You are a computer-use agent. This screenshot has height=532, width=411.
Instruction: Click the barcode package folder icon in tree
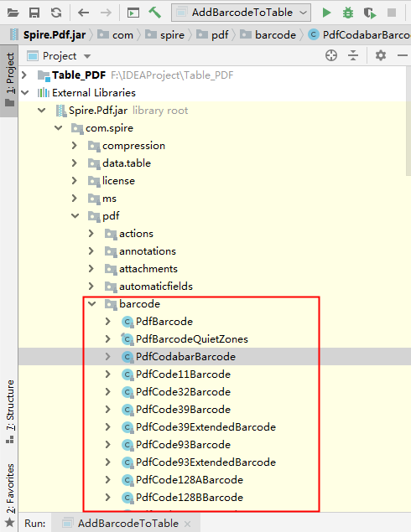[x=111, y=304]
